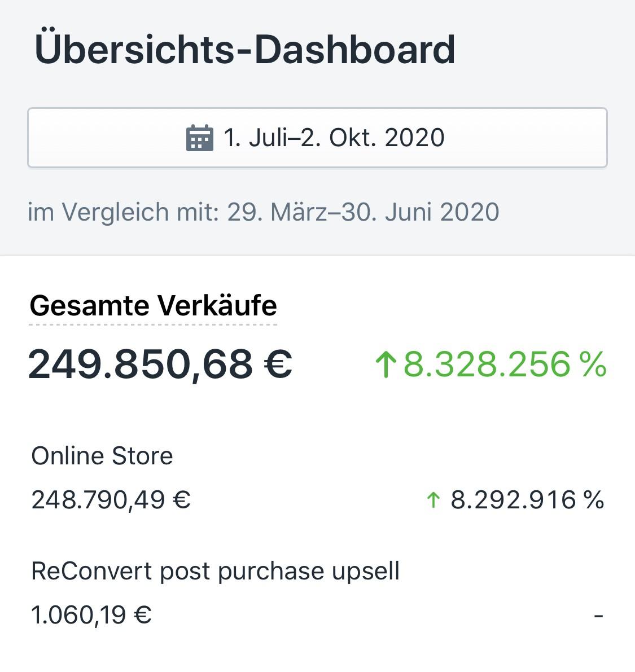Click 2. Okt. 2020 end date in selector
Screen dimensions: 635x672
point(373,138)
